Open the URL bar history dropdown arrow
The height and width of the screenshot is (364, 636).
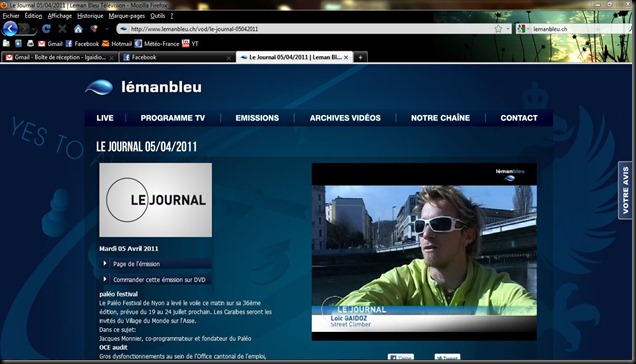(x=508, y=29)
